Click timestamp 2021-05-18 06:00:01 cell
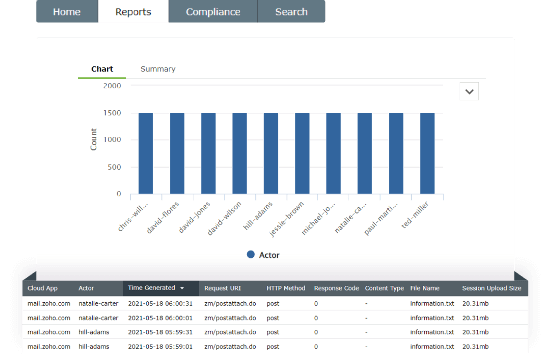 160,318
